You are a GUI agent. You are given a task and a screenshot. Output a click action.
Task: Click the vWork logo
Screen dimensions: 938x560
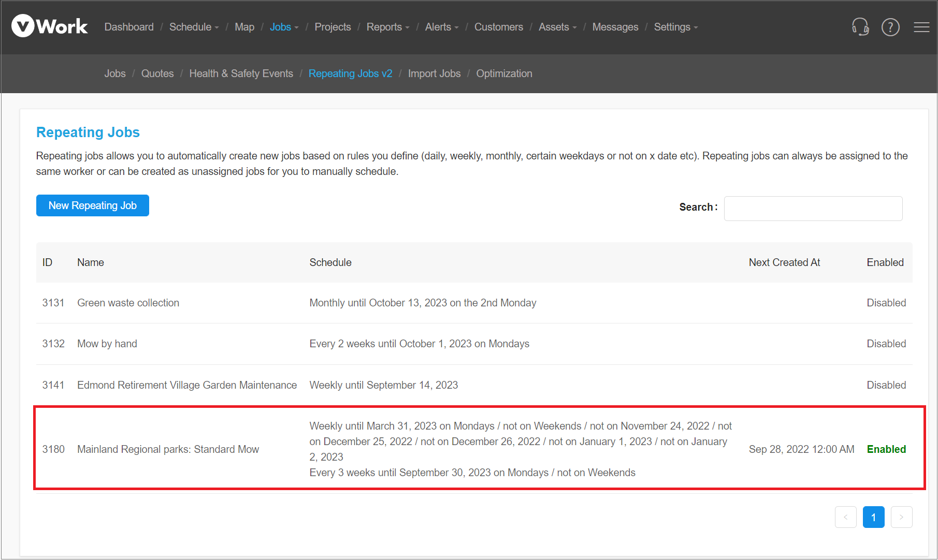pyautogui.click(x=50, y=26)
